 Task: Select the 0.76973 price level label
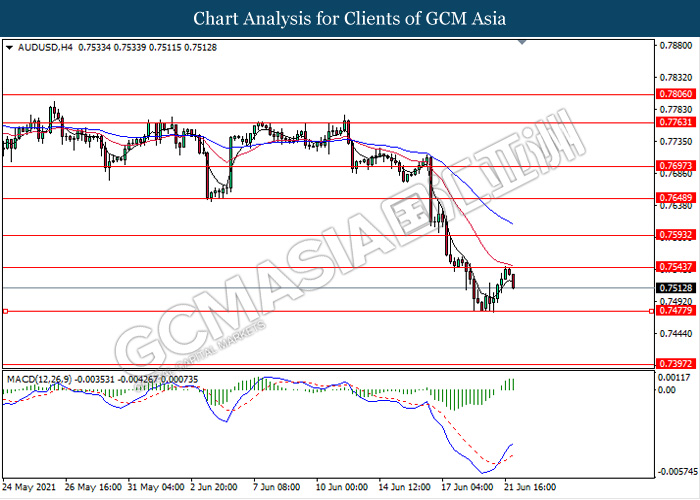(676, 166)
